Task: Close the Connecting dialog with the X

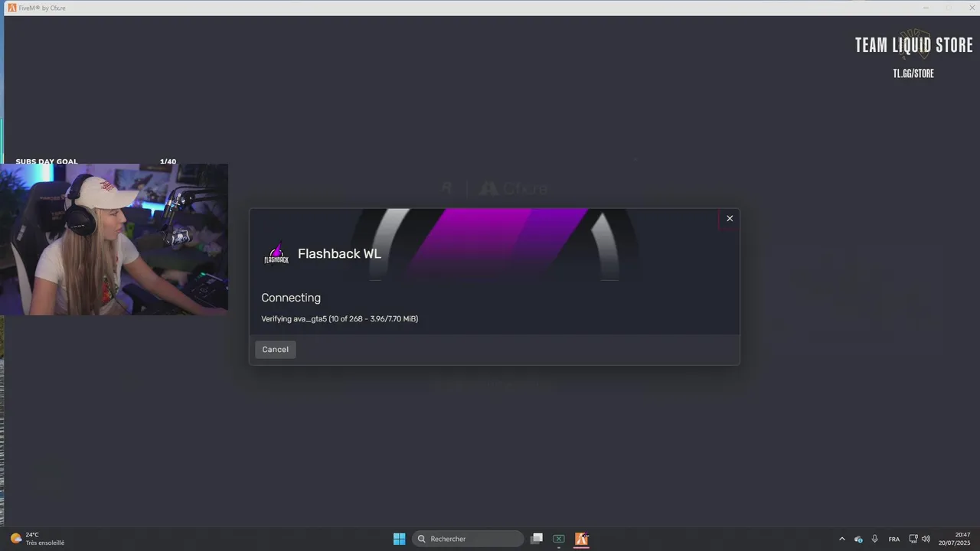Action: pyautogui.click(x=730, y=219)
